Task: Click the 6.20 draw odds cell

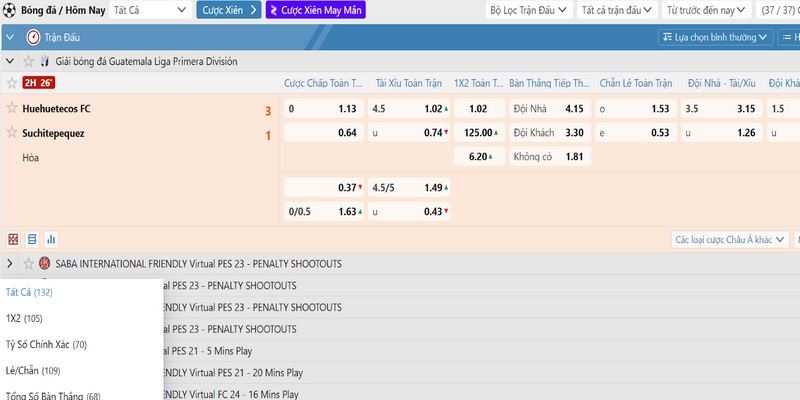Action: [478, 157]
